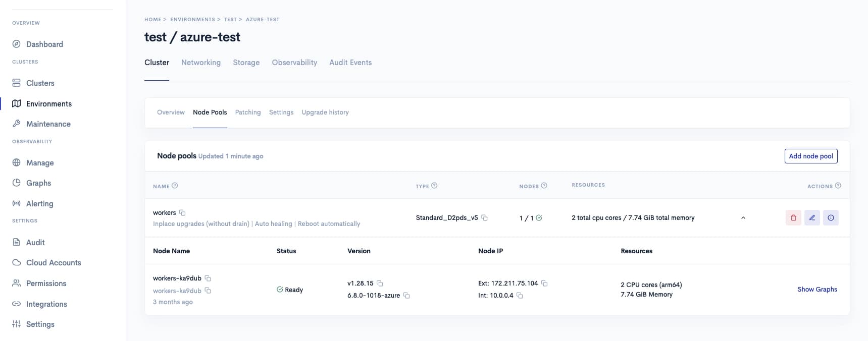Viewport: 868px width, 341px height.
Task: Click the Environments breadcrumb link
Action: coord(192,20)
